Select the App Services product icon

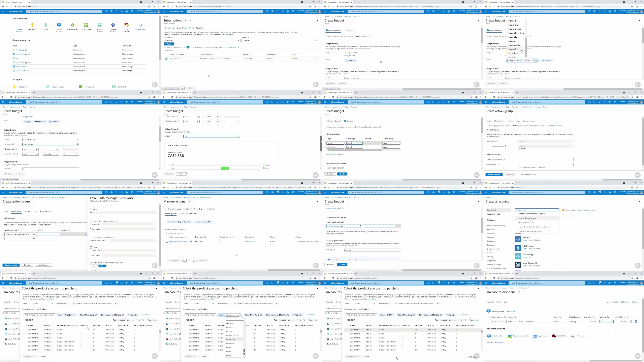[x=535, y=336]
